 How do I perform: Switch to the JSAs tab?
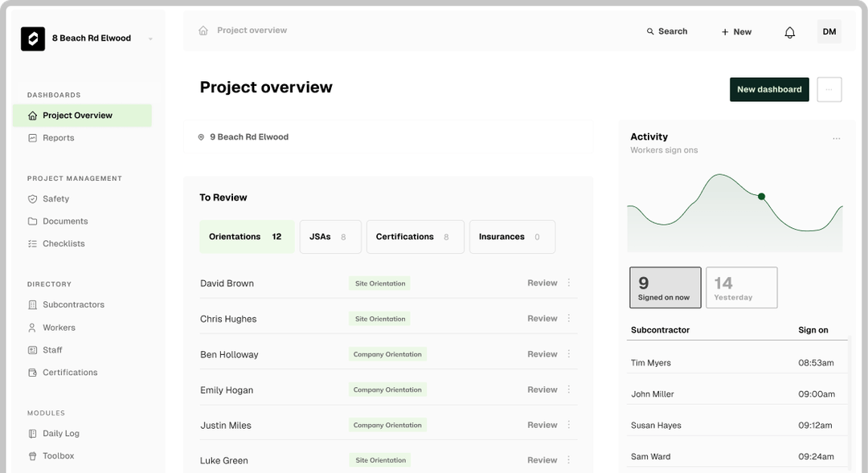pyautogui.click(x=330, y=236)
